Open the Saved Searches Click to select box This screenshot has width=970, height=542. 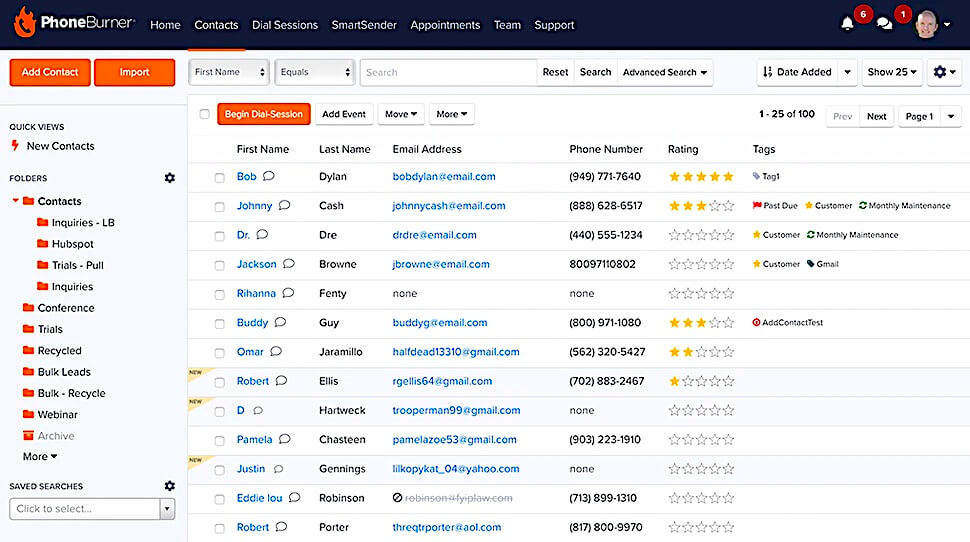point(92,509)
